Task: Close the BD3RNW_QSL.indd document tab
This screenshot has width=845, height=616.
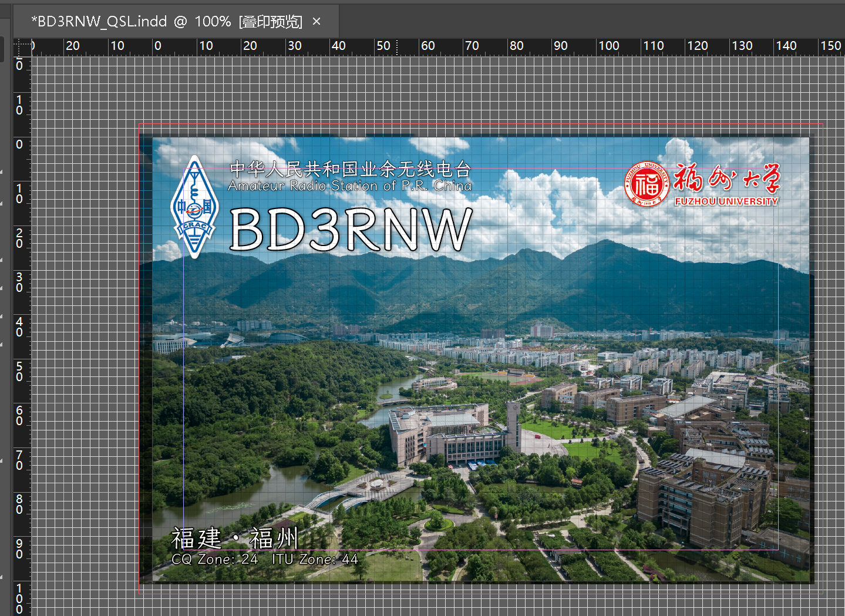Action: tap(317, 22)
